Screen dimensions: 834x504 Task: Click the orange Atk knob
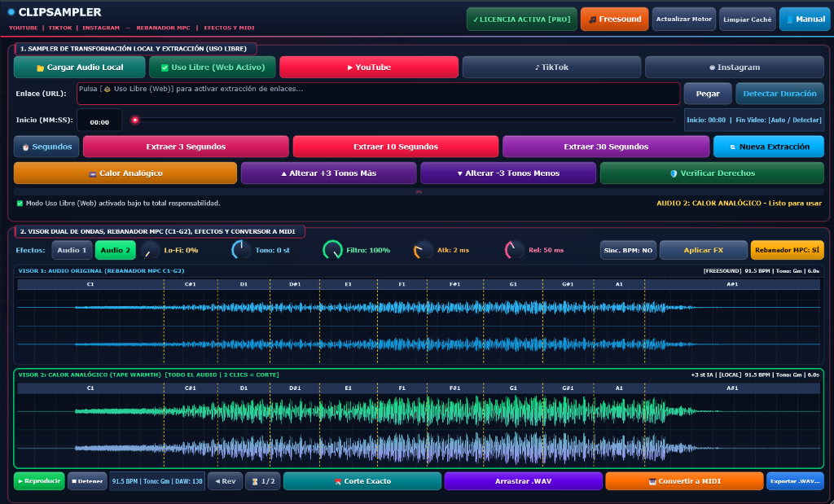(424, 250)
